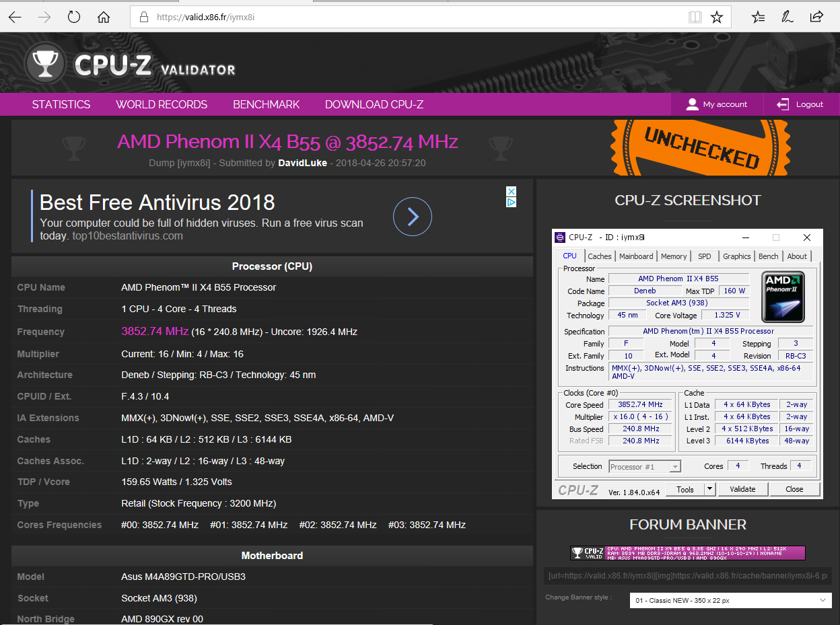Click the browser forward arrow

coord(44,17)
